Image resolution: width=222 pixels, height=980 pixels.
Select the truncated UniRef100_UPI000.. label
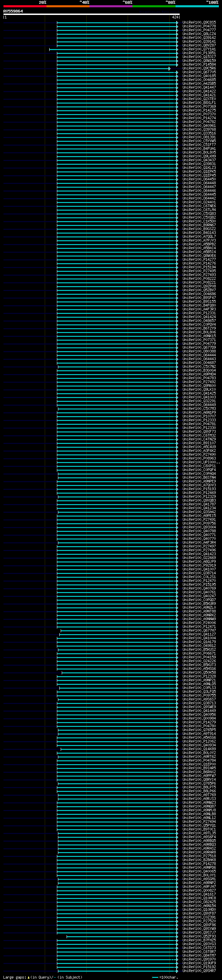coord(201,462)
